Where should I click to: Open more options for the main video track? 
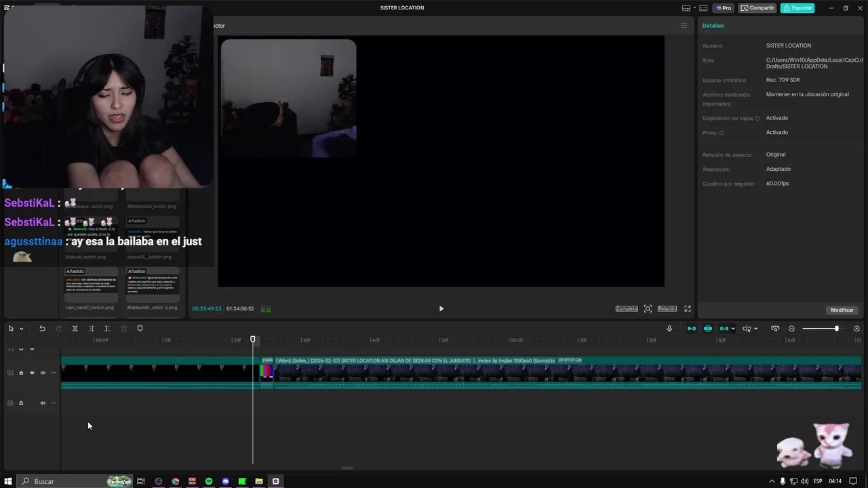[54, 373]
